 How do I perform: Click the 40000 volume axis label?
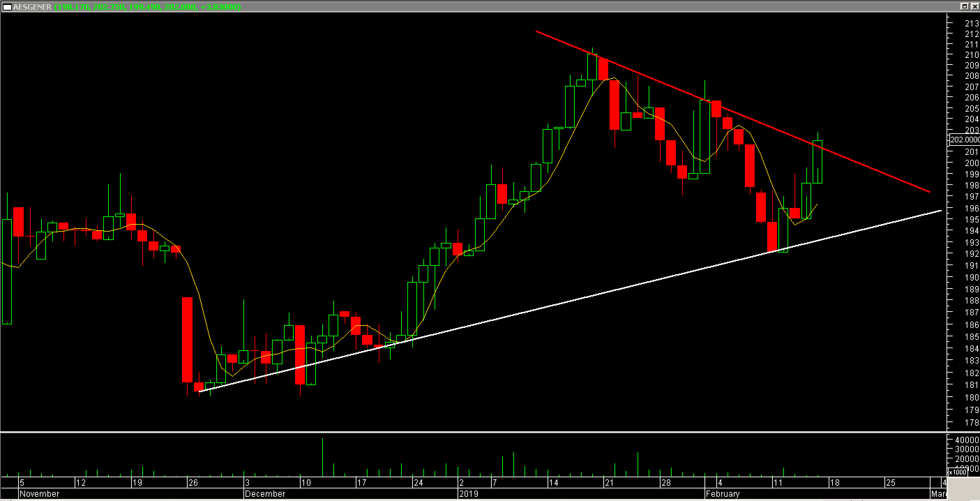[967, 440]
